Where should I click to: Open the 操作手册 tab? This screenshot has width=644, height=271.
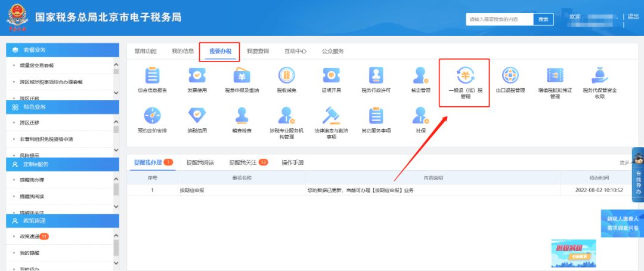click(292, 162)
